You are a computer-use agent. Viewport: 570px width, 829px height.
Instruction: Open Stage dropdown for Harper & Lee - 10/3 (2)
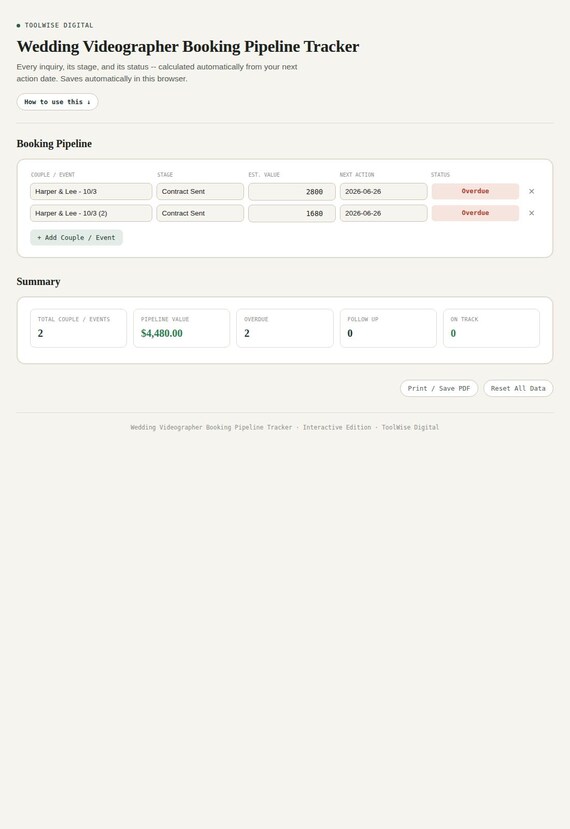(200, 213)
